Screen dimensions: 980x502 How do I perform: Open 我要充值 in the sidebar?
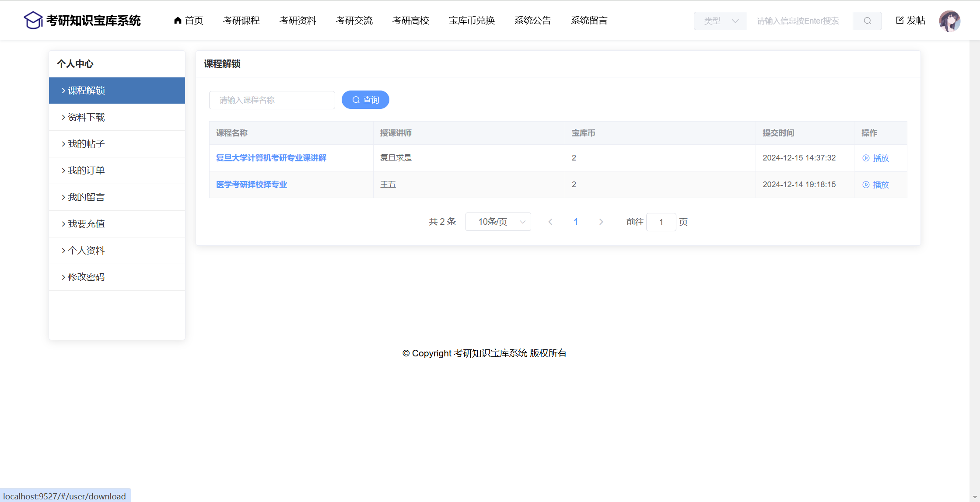click(87, 224)
